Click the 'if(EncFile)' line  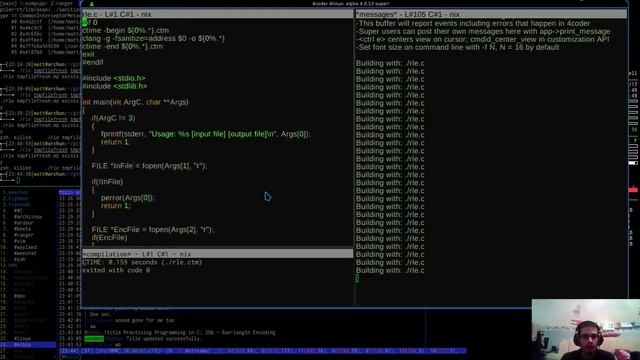pyautogui.click(x=109, y=238)
